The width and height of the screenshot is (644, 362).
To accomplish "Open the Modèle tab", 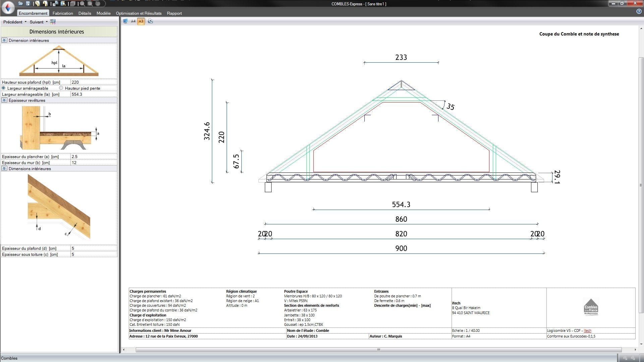I will pyautogui.click(x=104, y=13).
